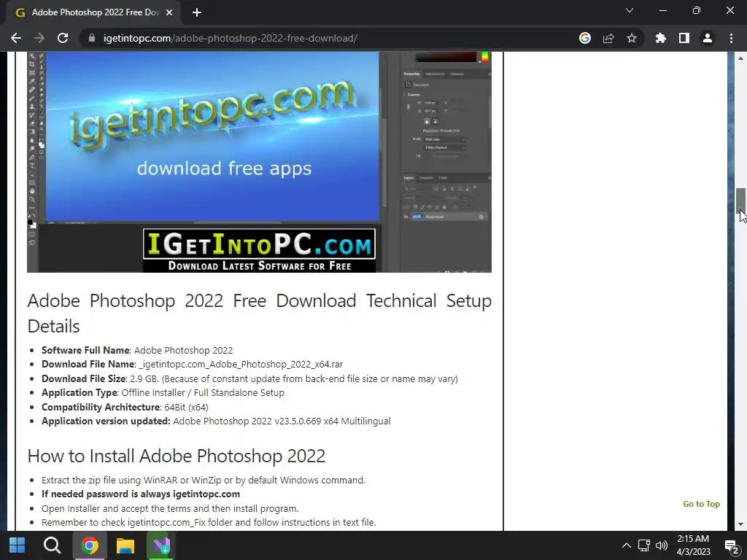Click the Chrome taskbar icon
The height and width of the screenshot is (560, 747).
(x=89, y=545)
